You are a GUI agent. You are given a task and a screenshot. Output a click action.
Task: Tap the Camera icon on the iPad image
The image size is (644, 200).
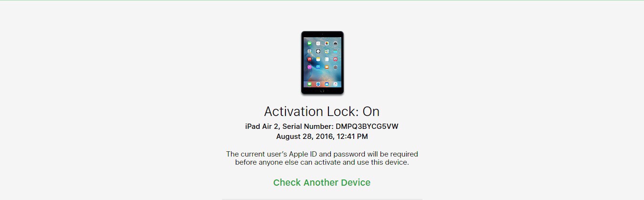336,43
